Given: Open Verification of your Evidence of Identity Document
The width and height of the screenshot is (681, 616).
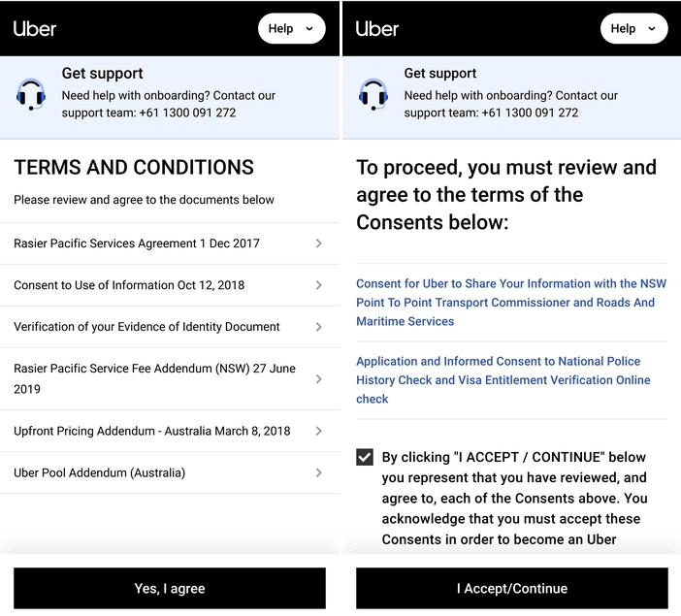Looking at the screenshot, I should tap(170, 327).
